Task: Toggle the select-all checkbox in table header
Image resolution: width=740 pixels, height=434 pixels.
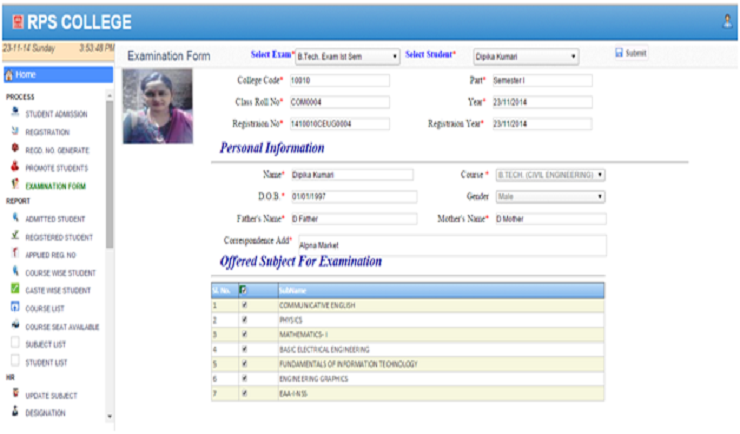Action: [x=244, y=289]
